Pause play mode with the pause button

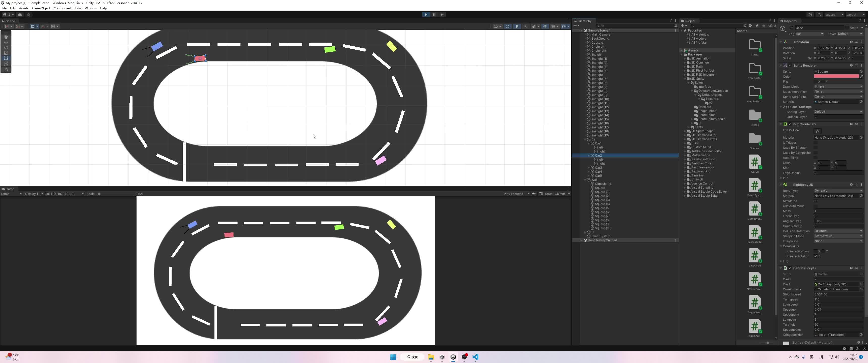(434, 14)
